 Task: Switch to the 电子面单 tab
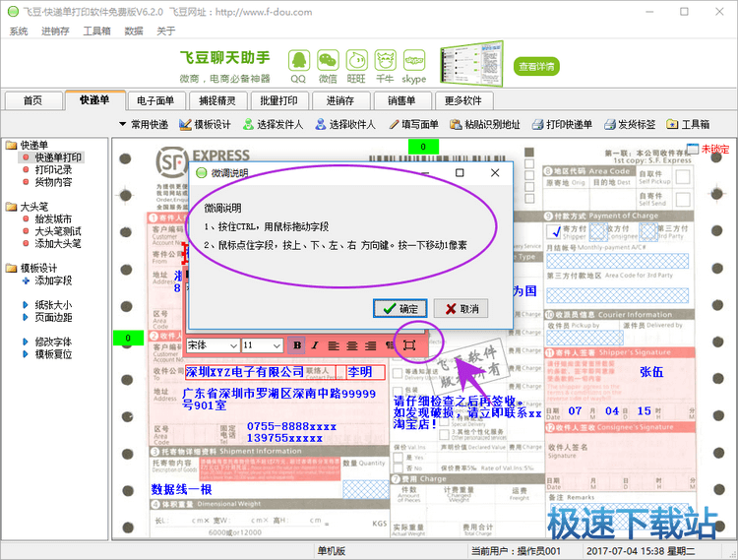(155, 100)
